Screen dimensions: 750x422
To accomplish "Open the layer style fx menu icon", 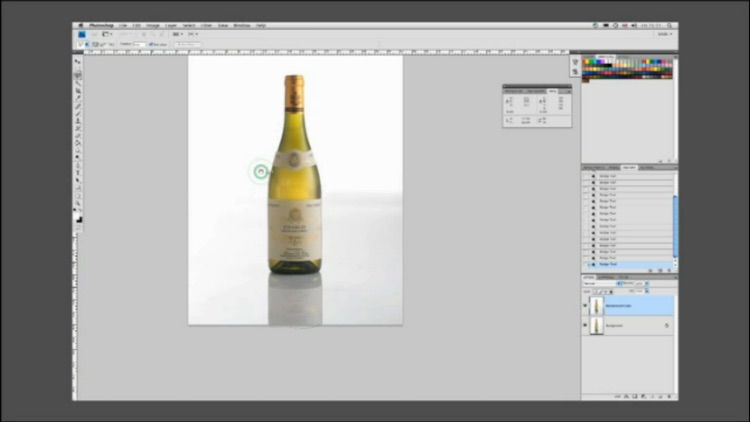I will click(627, 396).
